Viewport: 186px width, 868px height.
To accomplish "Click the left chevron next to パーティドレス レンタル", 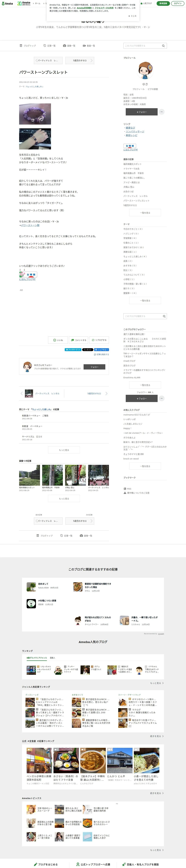I will [x=22, y=393].
